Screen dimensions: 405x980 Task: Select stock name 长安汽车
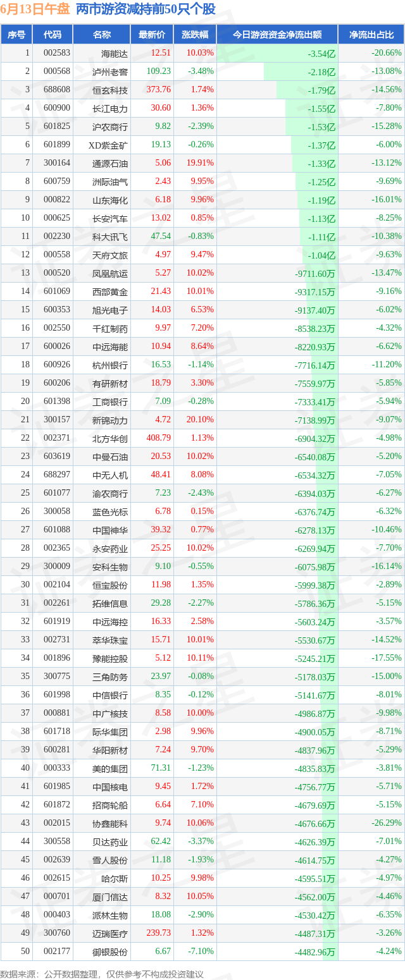(x=110, y=219)
